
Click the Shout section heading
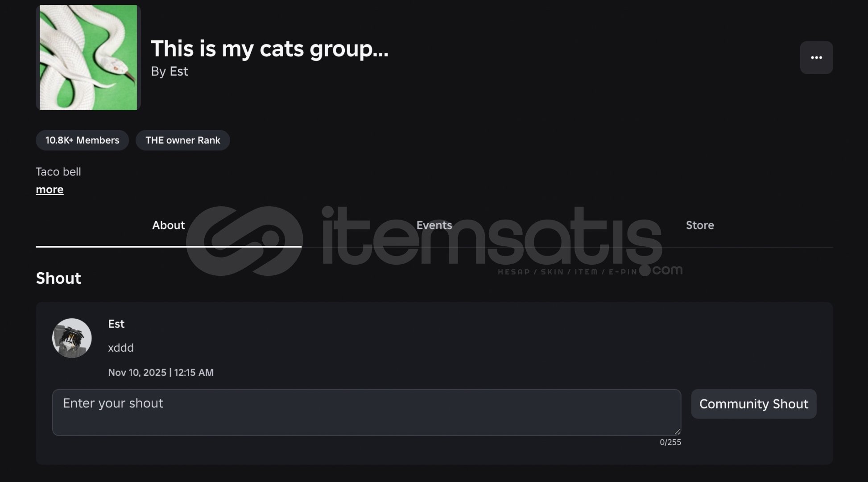pyautogui.click(x=59, y=278)
